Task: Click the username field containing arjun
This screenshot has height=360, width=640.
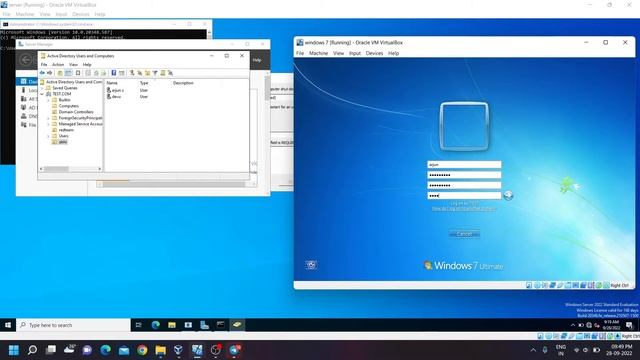Action: click(464, 164)
